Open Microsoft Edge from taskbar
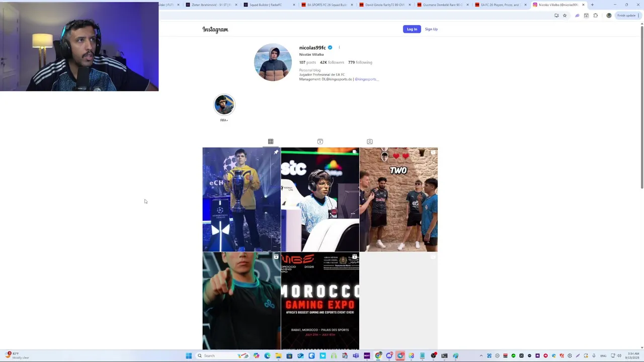The image size is (644, 362). tap(267, 355)
